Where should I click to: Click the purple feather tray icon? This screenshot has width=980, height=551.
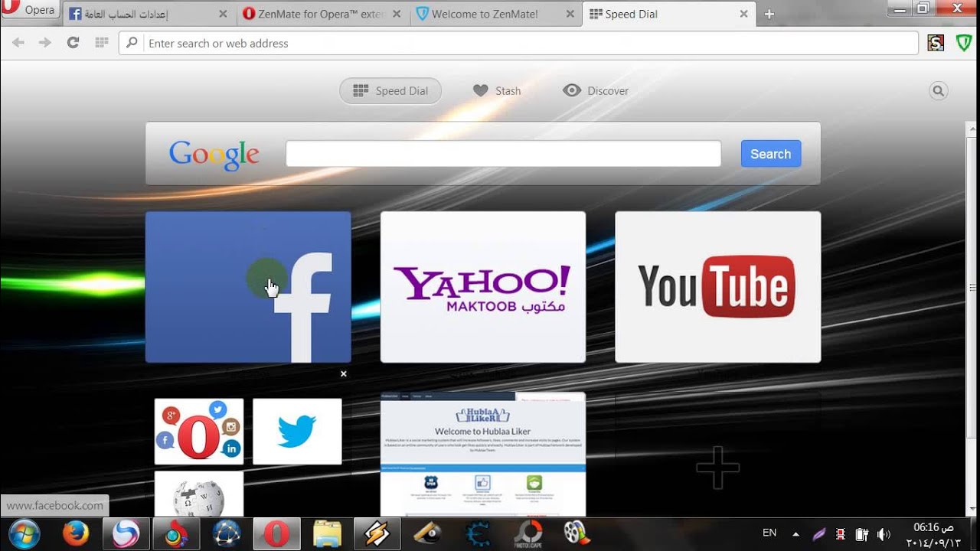818,533
